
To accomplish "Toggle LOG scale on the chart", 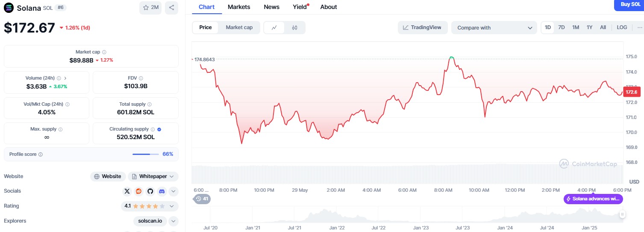I will (622, 27).
